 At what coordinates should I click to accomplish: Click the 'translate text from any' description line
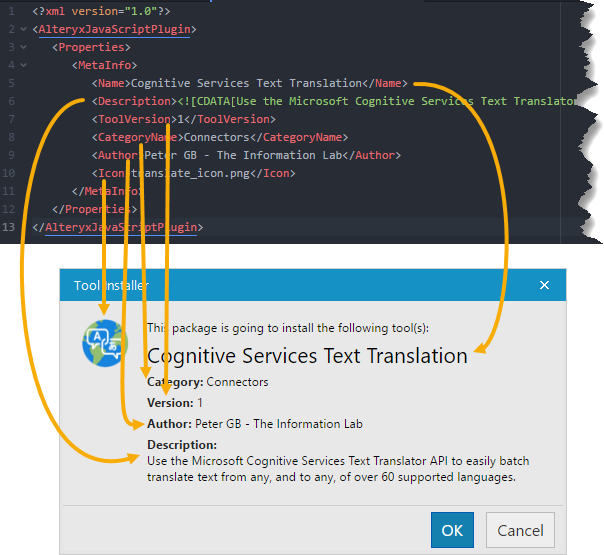pos(331,477)
